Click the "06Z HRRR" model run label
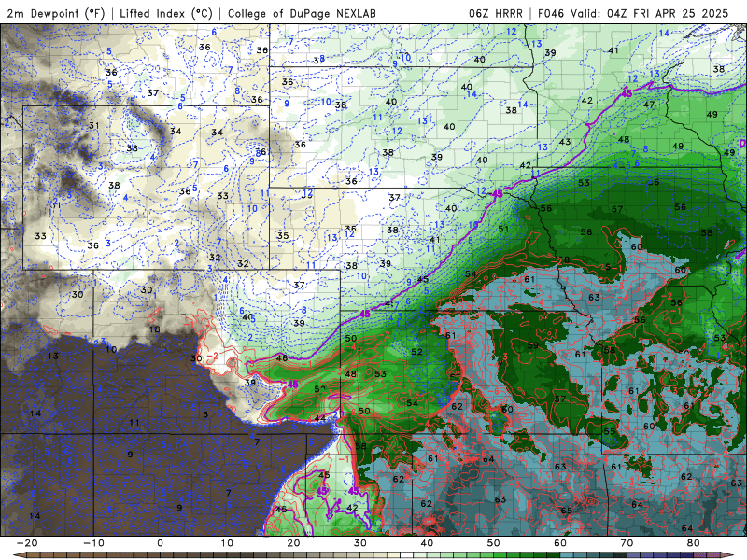Image resolution: width=747 pixels, height=560 pixels. pos(496,13)
